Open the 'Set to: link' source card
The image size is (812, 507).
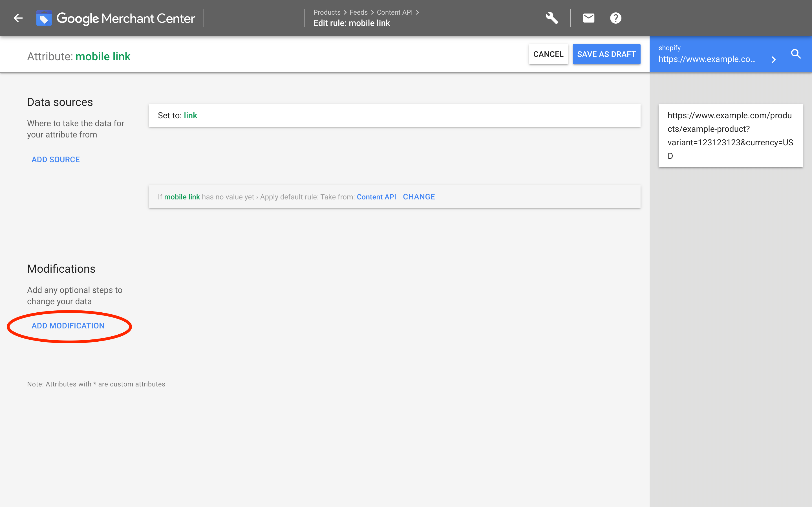[394, 115]
